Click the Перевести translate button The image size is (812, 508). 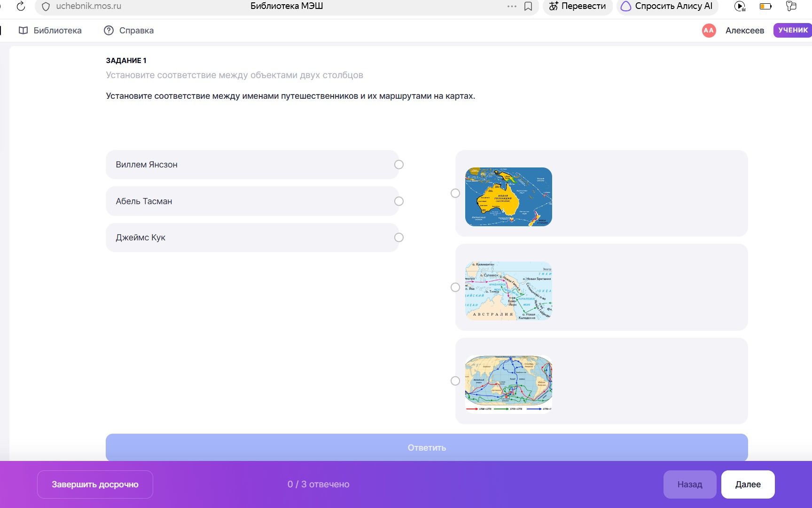click(x=578, y=6)
